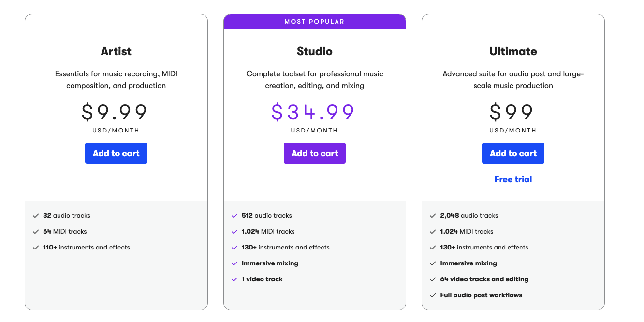Viewport: 644px width, 322px height.
Task: Click the $99 Ultimate price
Action: [512, 112]
